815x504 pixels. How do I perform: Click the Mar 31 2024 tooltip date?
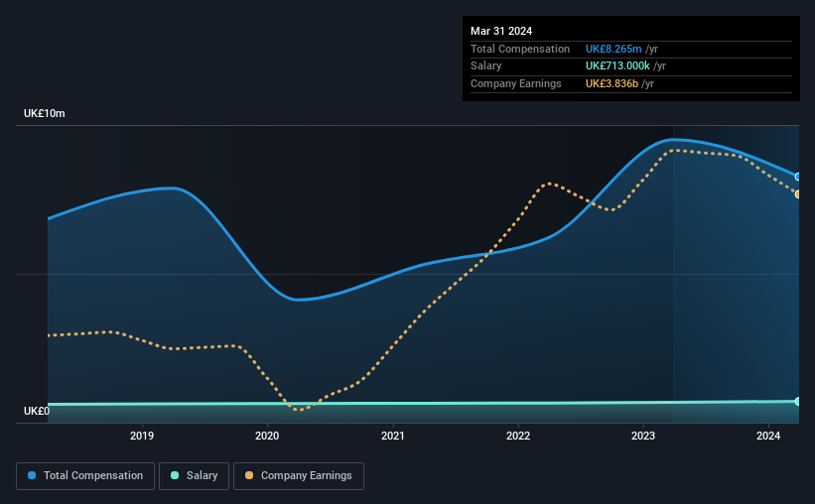point(501,31)
